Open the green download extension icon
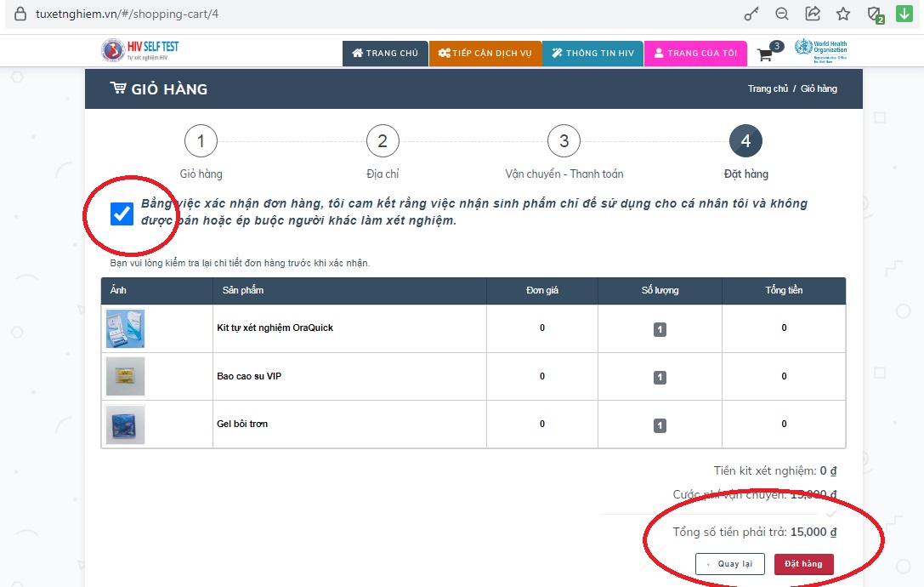This screenshot has height=587, width=924. tap(904, 14)
